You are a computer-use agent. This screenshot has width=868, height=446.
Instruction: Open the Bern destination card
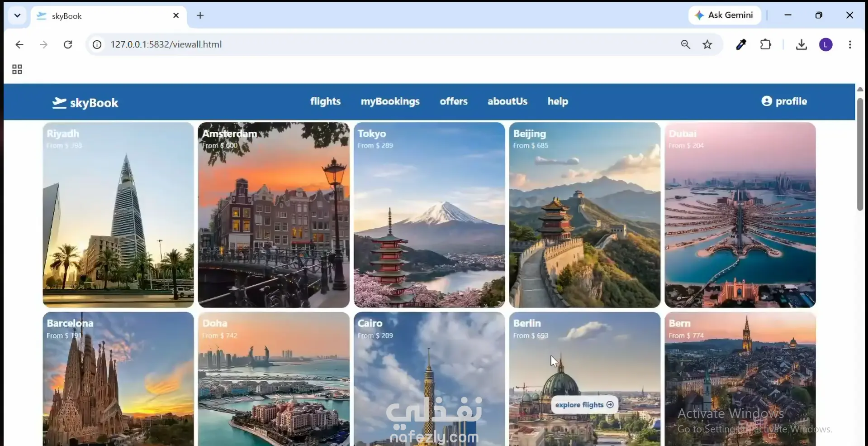tap(740, 379)
